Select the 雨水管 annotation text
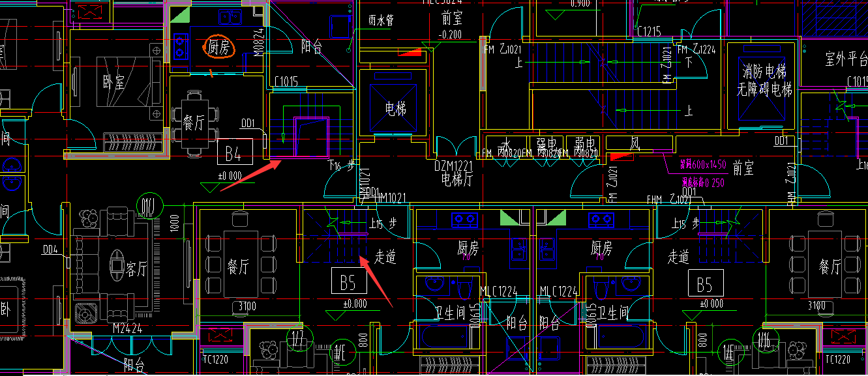 [381, 21]
